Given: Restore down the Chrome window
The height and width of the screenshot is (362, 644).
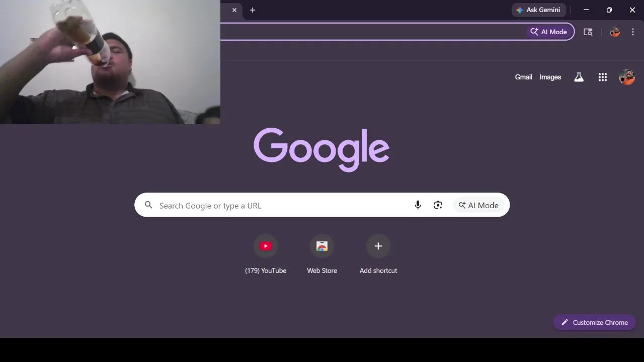Looking at the screenshot, I should coord(609,10).
